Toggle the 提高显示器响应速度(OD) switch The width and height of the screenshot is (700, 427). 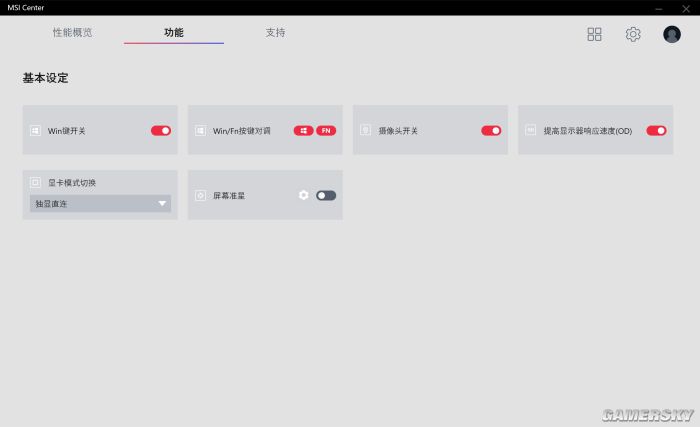[x=656, y=130]
